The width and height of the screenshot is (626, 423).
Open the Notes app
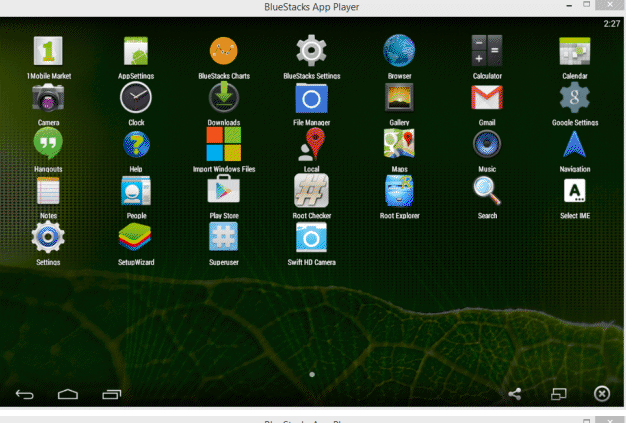coord(48,191)
